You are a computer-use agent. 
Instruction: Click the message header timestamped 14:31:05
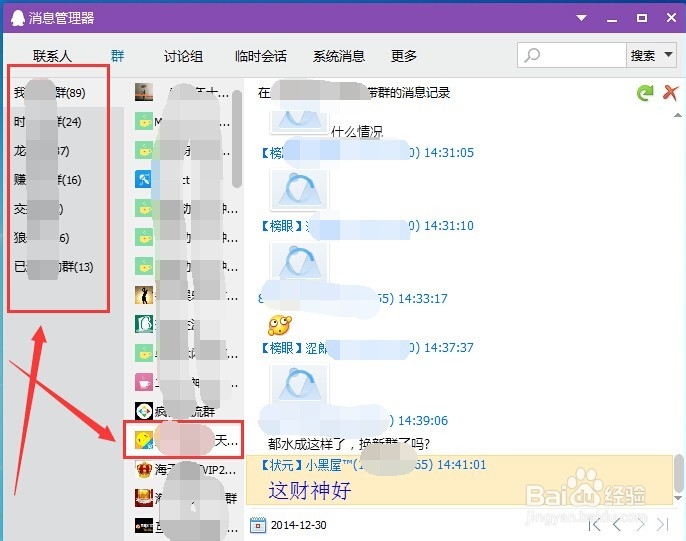(368, 153)
